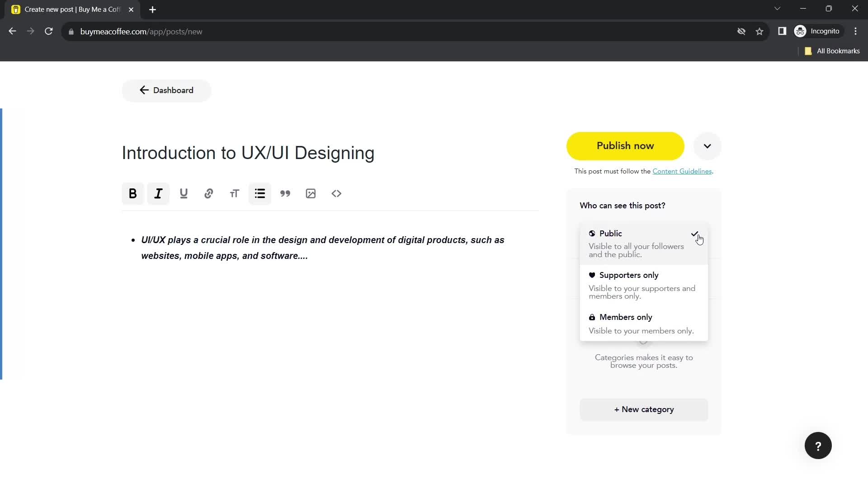Toggle bold formatting on selected text

pyautogui.click(x=132, y=193)
